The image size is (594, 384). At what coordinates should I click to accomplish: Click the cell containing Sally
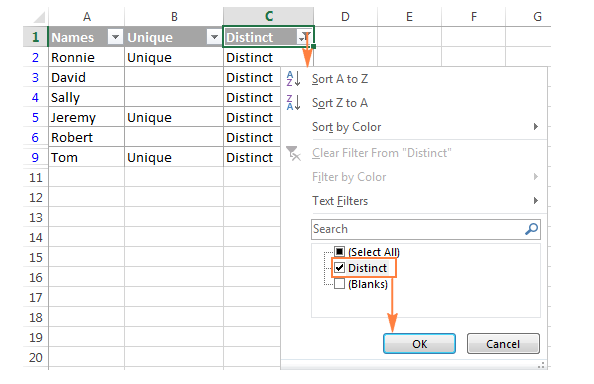tap(86, 97)
